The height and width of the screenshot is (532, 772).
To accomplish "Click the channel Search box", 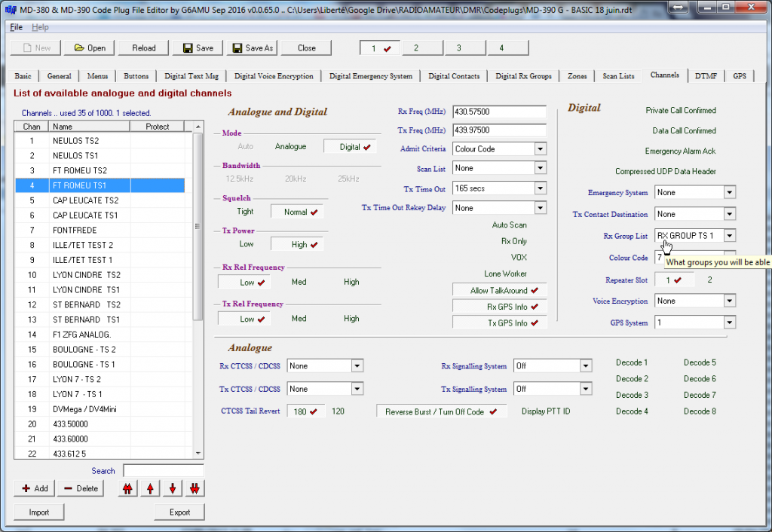I will pos(164,470).
